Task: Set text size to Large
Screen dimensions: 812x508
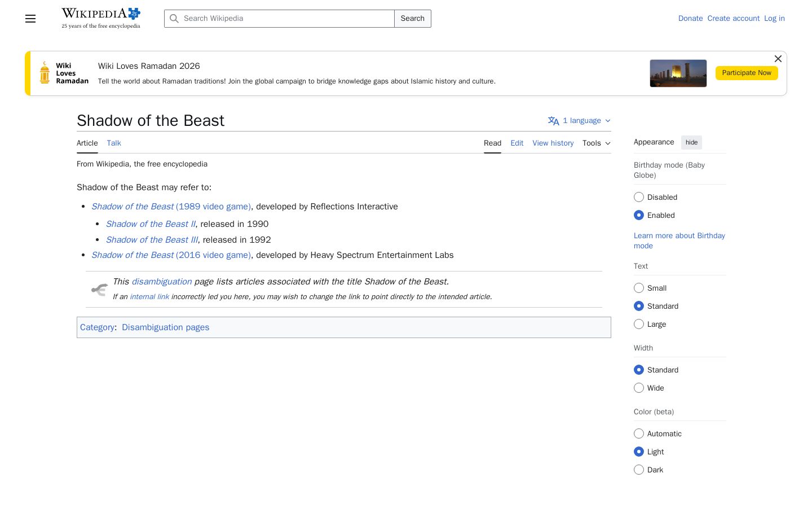Action: point(639,324)
